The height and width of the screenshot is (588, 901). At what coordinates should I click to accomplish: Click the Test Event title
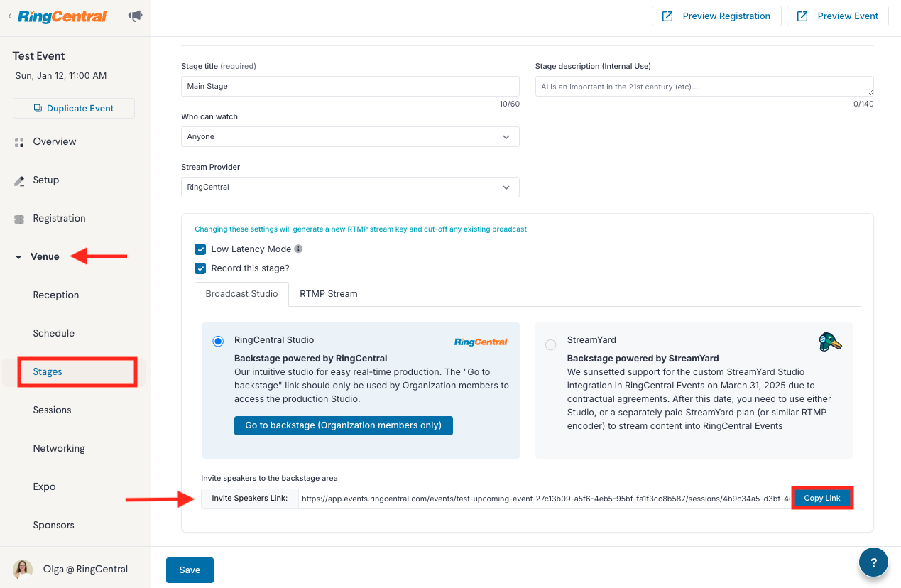(39, 56)
